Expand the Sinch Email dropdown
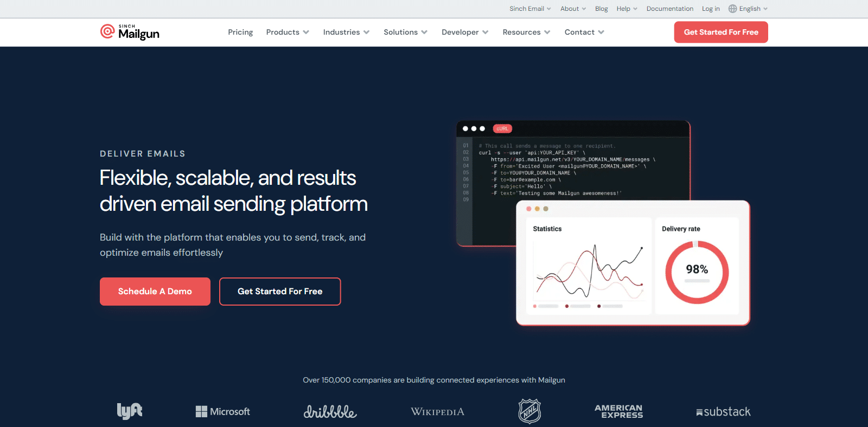The height and width of the screenshot is (427, 868). [530, 9]
